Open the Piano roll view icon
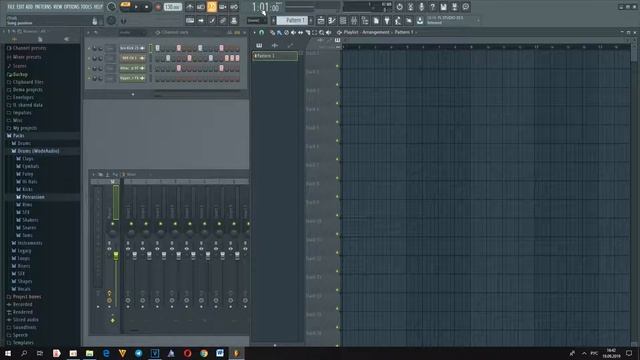This screenshot has width=640, height=360. pos(332,20)
